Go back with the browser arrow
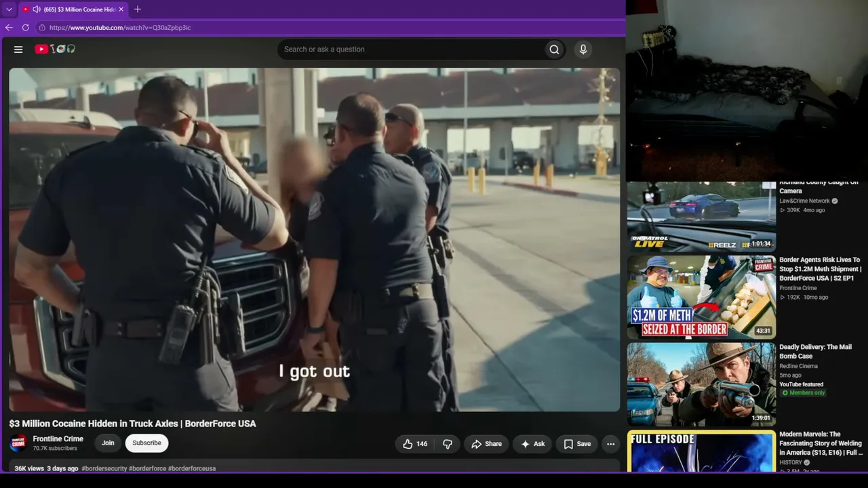The height and width of the screenshot is (488, 868). point(9,28)
